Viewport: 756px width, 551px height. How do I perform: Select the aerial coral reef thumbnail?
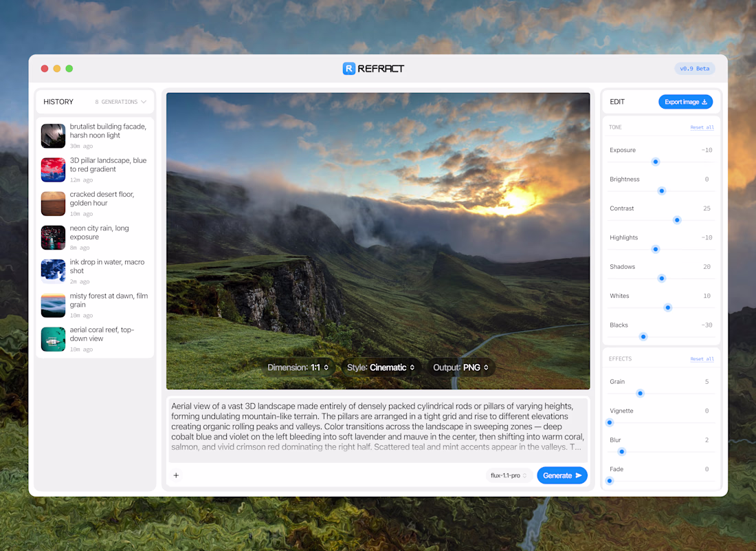(x=53, y=339)
